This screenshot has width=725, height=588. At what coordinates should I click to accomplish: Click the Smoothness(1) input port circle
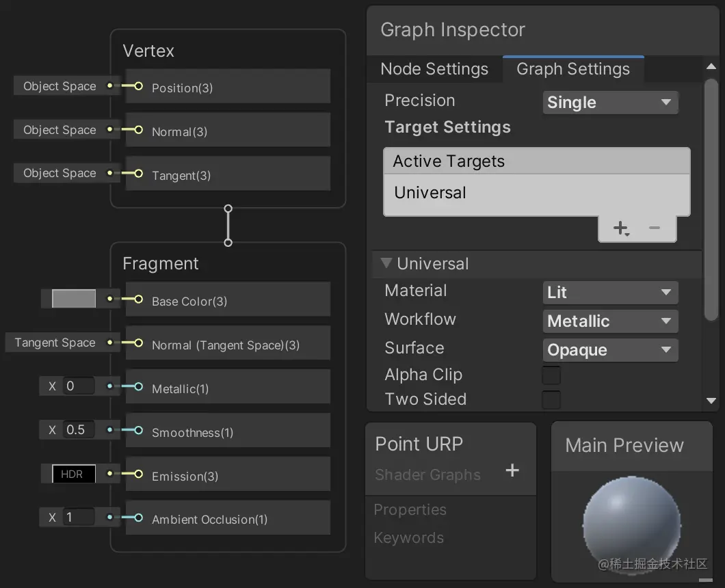point(139,431)
